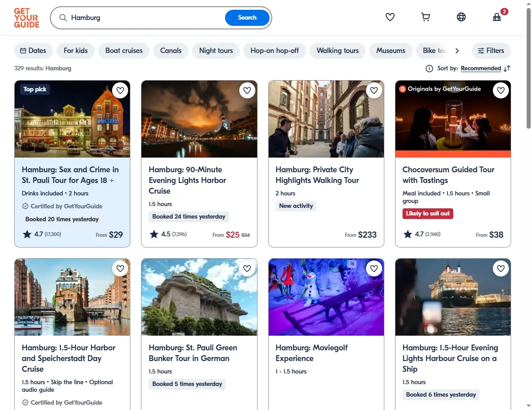Click the sort order arrows icon
The width and height of the screenshot is (532, 410).
(x=507, y=69)
